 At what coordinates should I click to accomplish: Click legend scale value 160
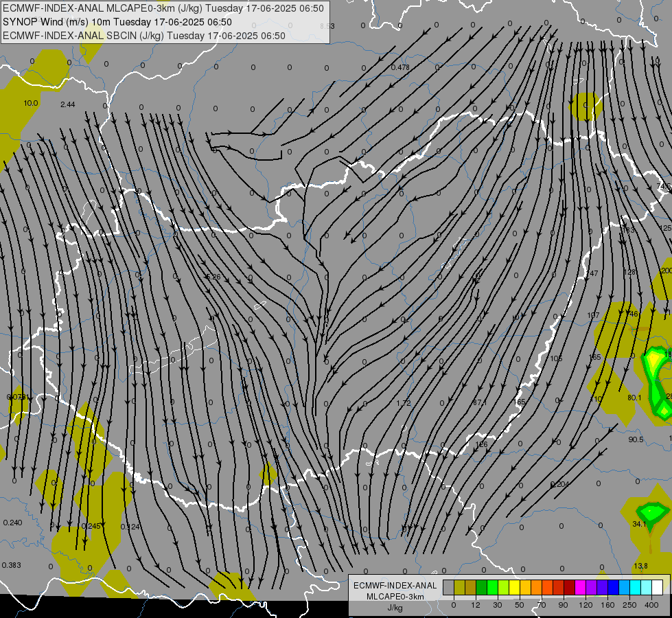click(x=607, y=605)
